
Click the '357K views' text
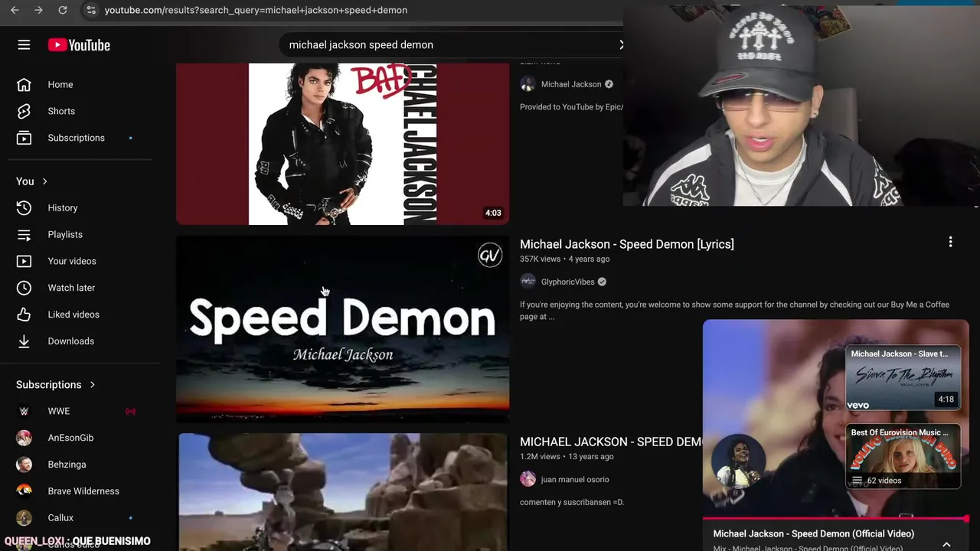click(540, 259)
